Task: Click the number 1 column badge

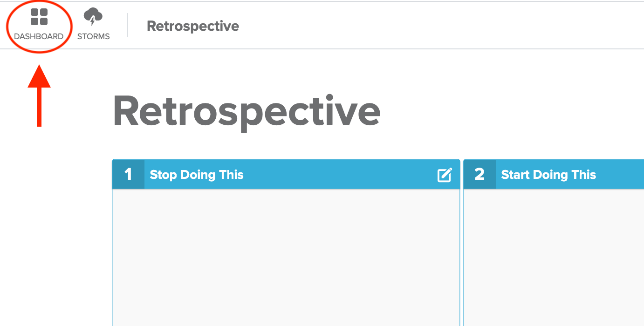Action: pyautogui.click(x=128, y=175)
